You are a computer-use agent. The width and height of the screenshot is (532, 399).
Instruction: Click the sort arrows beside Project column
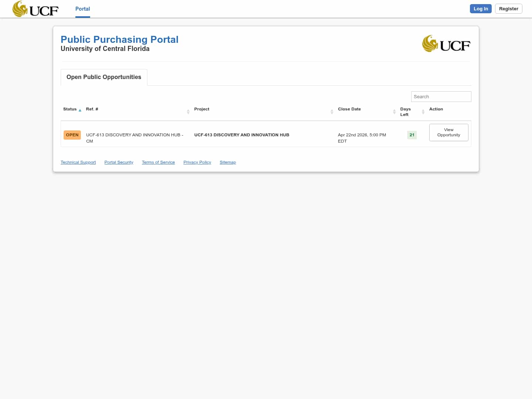pyautogui.click(x=332, y=112)
